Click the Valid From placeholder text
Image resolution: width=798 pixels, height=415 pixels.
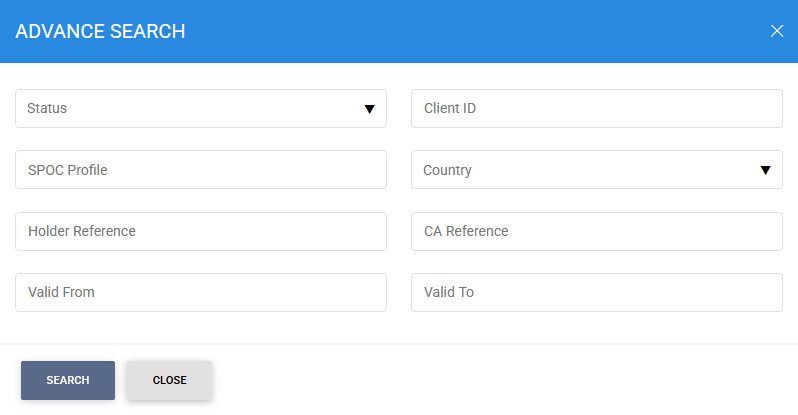point(61,292)
